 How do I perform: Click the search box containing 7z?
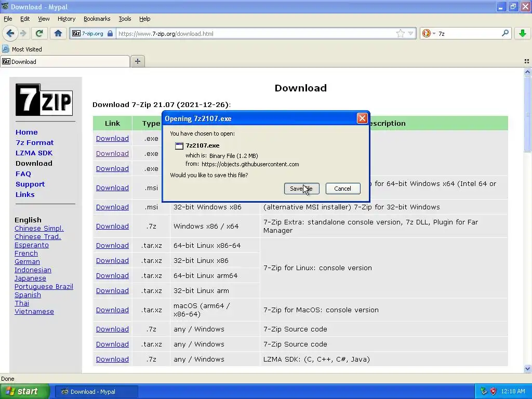coord(468,34)
